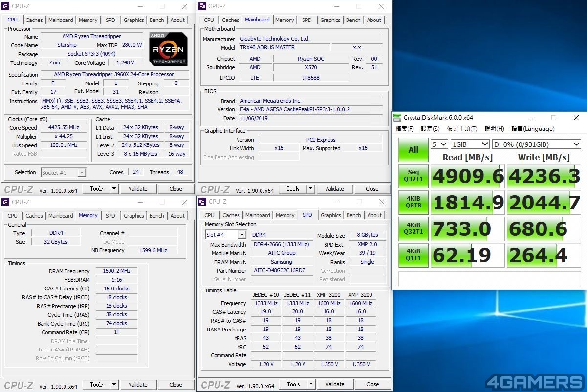587x392 pixels.
Task: Open the test count dropdown showing 5
Action: point(439,144)
